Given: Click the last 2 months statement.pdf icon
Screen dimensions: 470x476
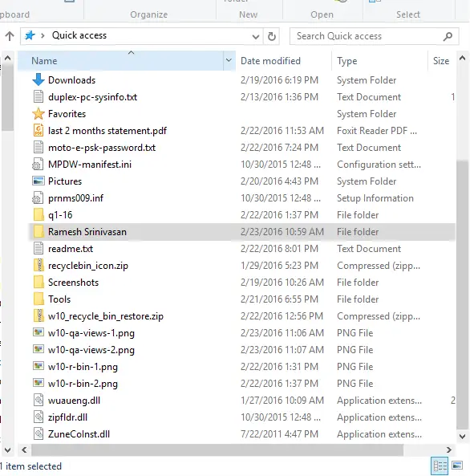Looking at the screenshot, I should click(38, 131).
